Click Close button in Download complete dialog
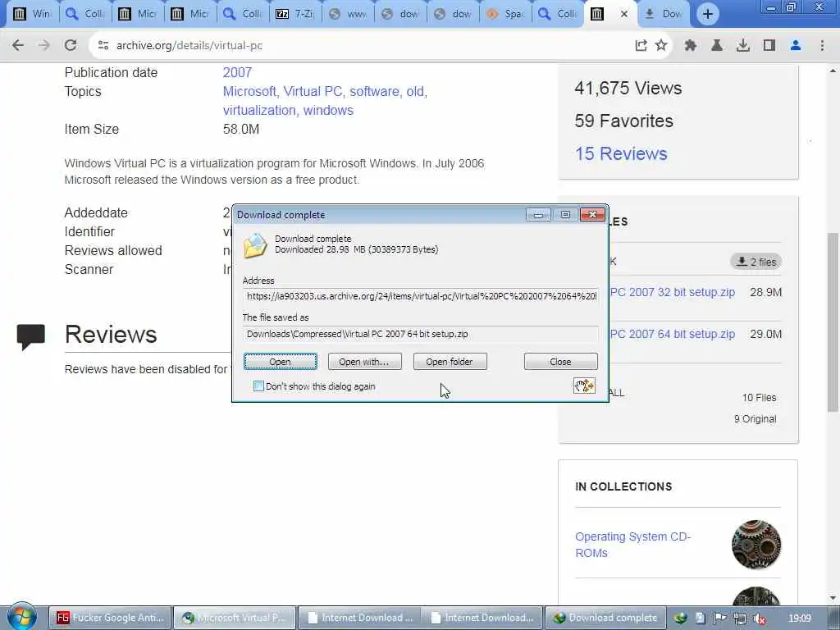840x630 pixels. [560, 362]
